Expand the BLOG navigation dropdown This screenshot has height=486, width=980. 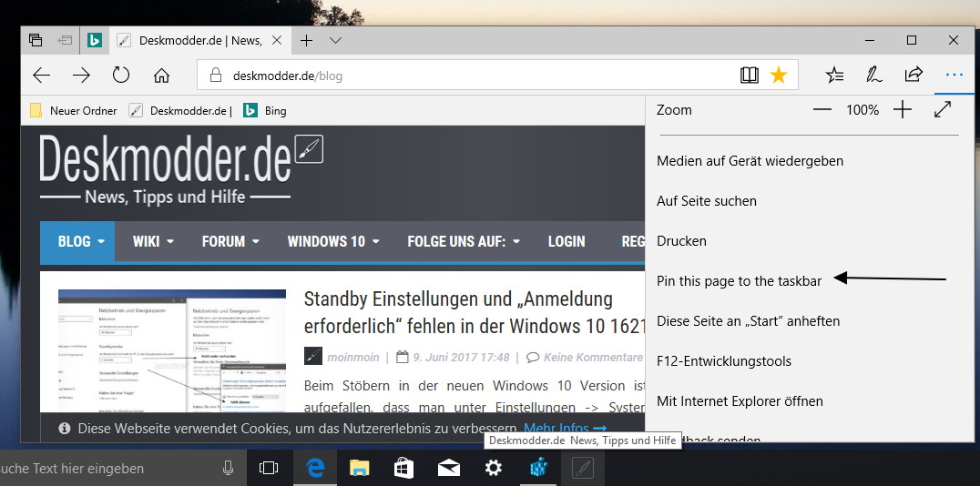pyautogui.click(x=77, y=241)
